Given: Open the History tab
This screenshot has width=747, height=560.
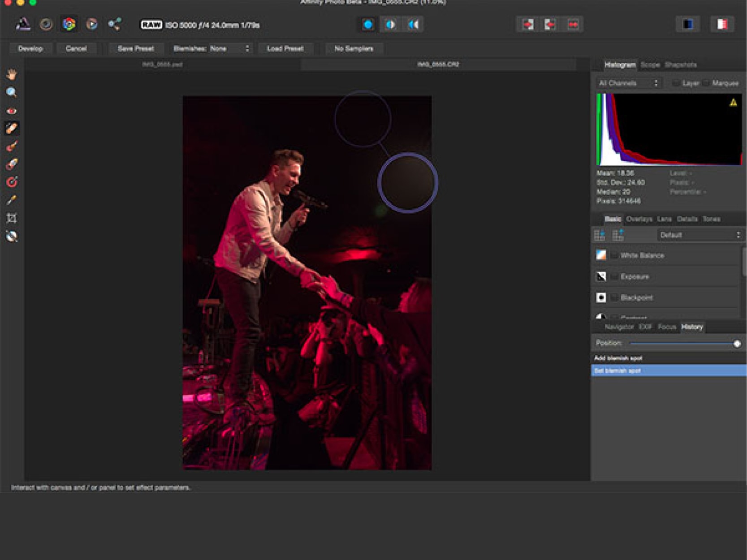Looking at the screenshot, I should coord(692,327).
